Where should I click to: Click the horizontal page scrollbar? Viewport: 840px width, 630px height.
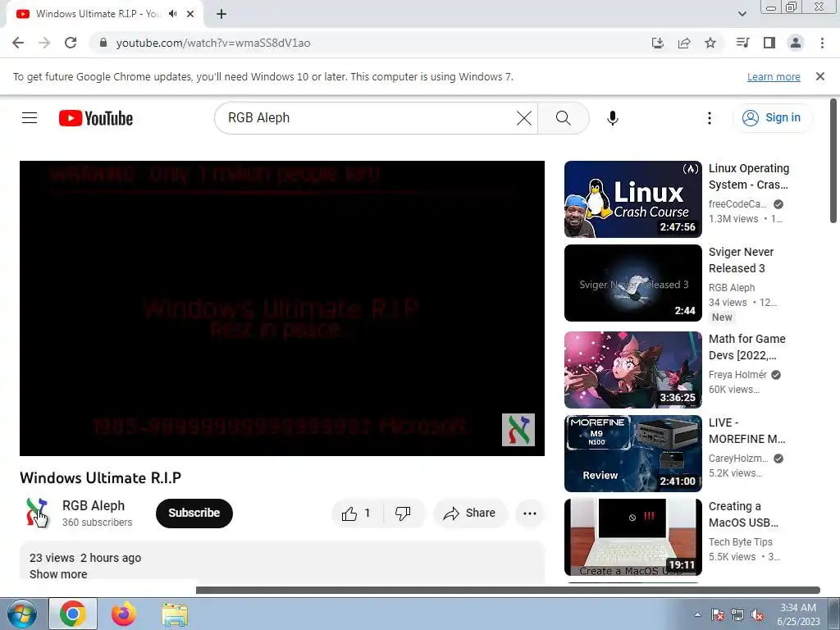pyautogui.click(x=508, y=590)
